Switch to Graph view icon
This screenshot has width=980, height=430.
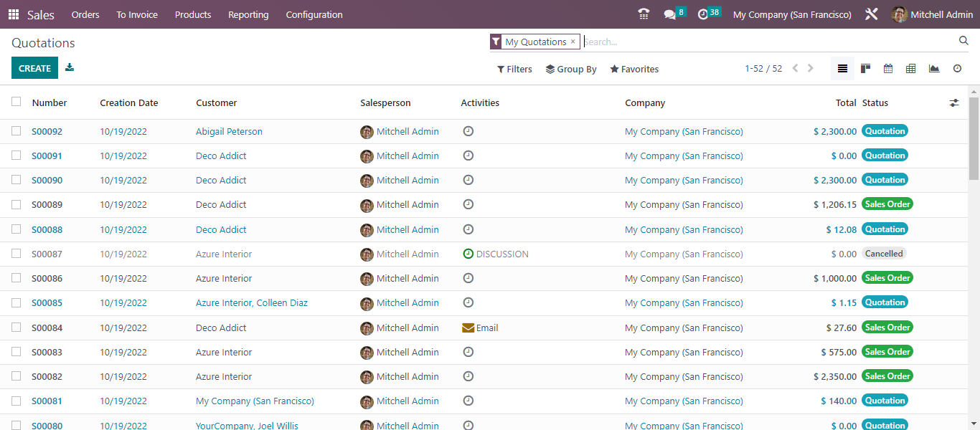[934, 69]
